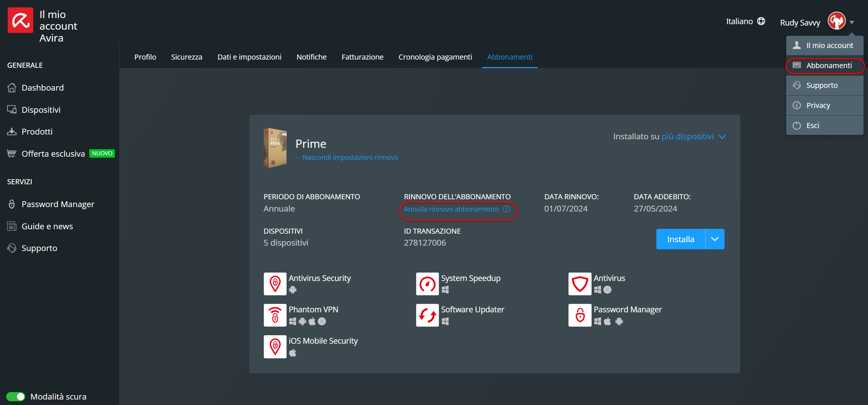Viewport: 868px width, 405px height.
Task: Click the Antivirus shield icon
Action: coord(579,284)
